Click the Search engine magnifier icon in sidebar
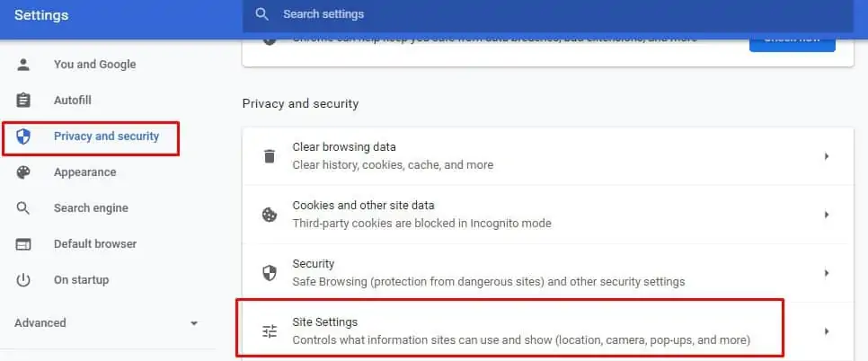Screen dimensions: 868x361 (x=24, y=208)
